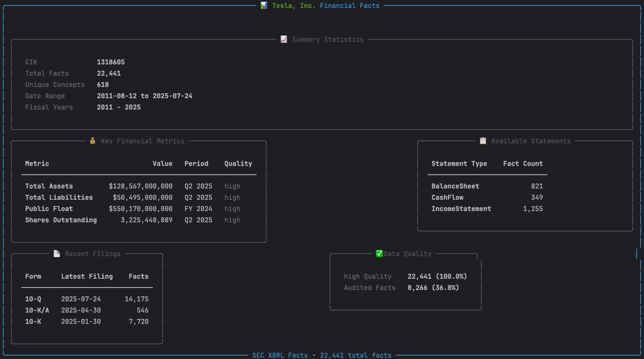Click the footer 'SEC XBRL Facts • 22,441 total facts'
This screenshot has width=644, height=359.
point(322,355)
